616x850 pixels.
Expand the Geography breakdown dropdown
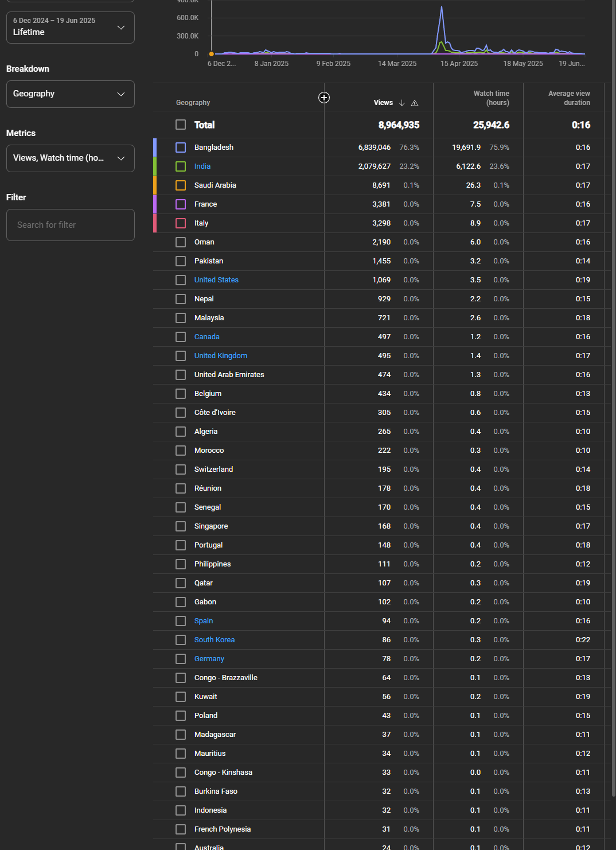[70, 94]
